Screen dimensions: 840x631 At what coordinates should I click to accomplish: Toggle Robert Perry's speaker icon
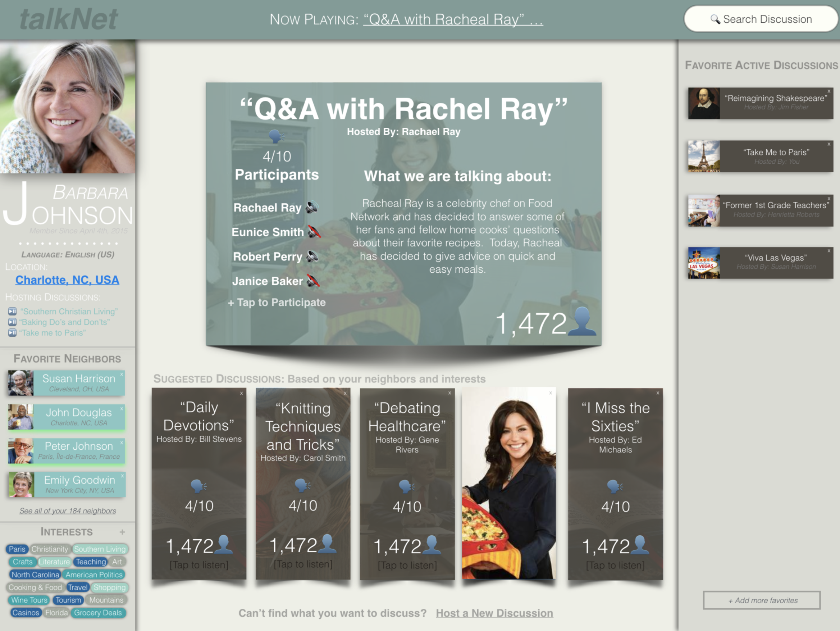pos(312,257)
